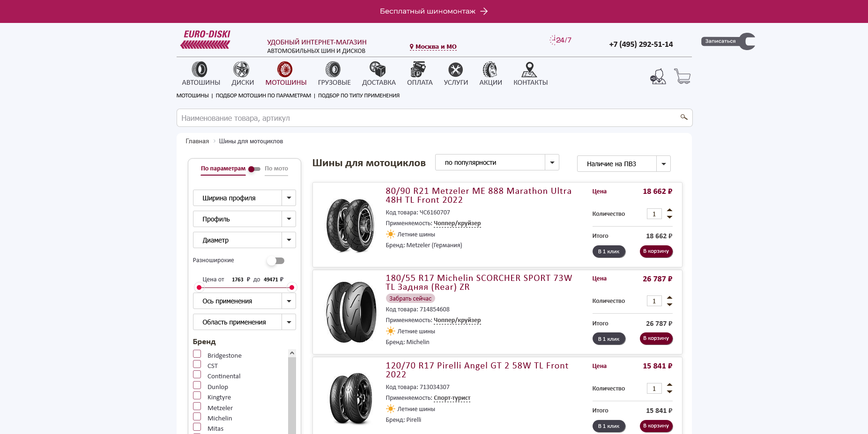
Task: Check the Bridgestone brand checkbox
Action: [x=197, y=354]
